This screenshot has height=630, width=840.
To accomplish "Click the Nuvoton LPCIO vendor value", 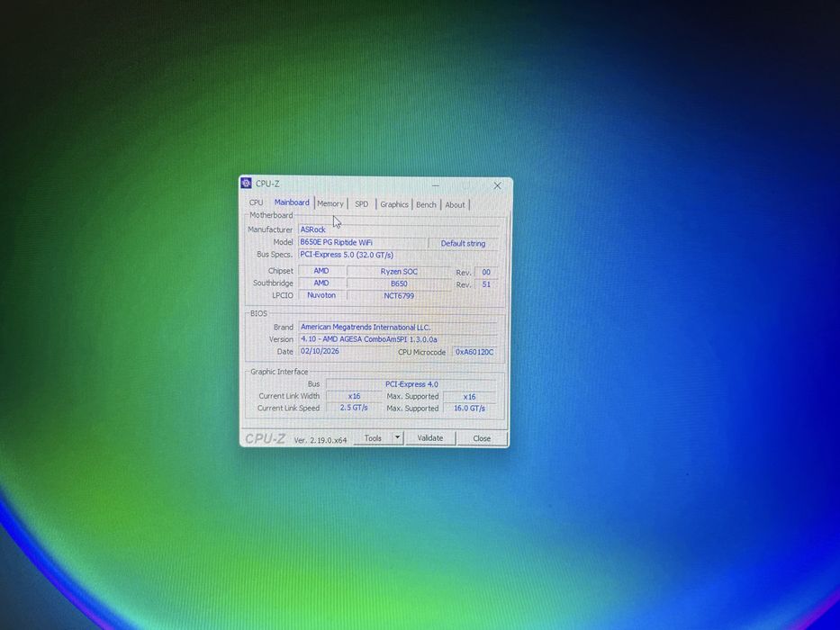I will pos(321,295).
